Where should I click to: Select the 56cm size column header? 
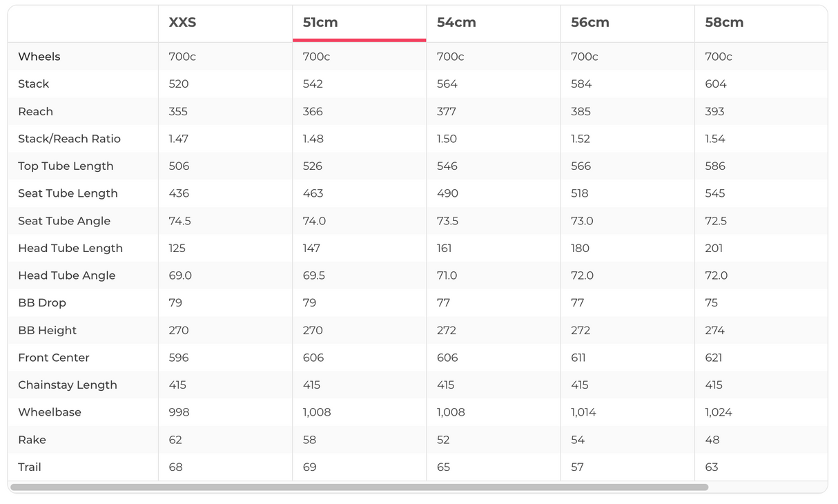pos(590,23)
